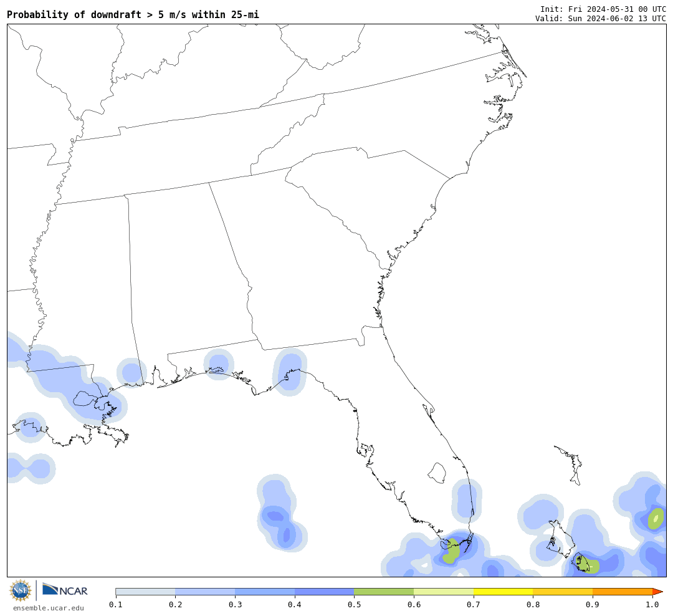Click the 0.2 colorbar tick label
The image size is (673, 616).
point(175,604)
